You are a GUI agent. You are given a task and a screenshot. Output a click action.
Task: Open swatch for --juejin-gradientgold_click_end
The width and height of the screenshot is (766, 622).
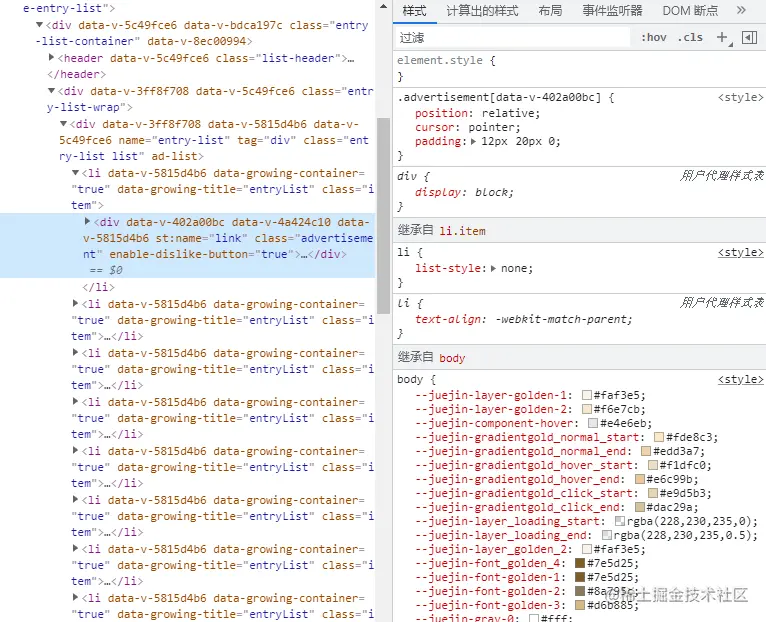coord(639,507)
